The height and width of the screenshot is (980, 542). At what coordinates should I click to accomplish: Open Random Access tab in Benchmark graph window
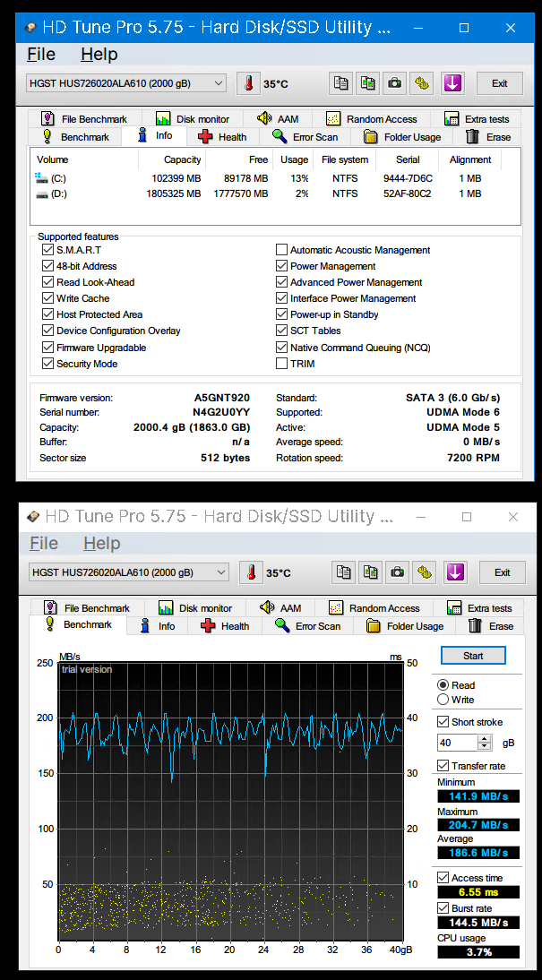[x=374, y=608]
